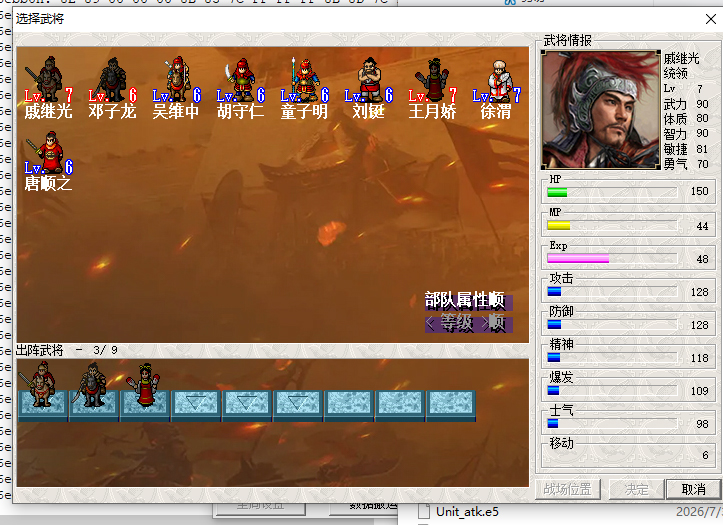Select general 刘綎 in the roster
Screen dimensions: 723x525
[368, 88]
